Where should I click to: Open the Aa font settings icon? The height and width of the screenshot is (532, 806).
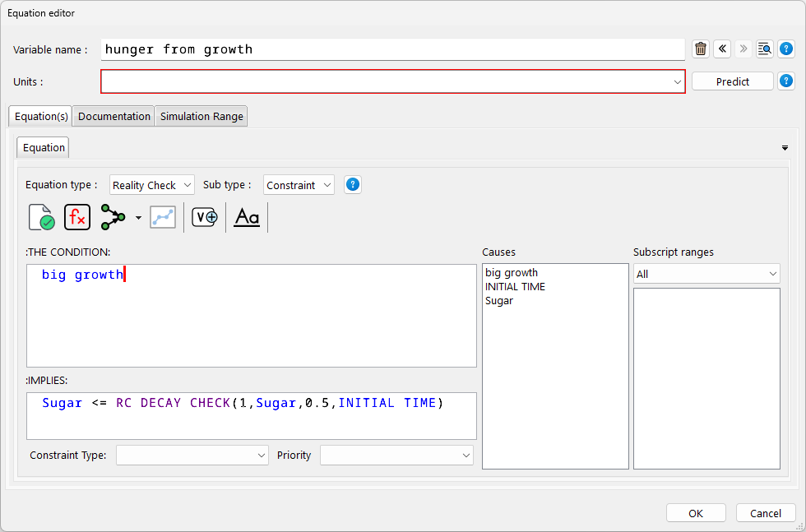(x=247, y=217)
